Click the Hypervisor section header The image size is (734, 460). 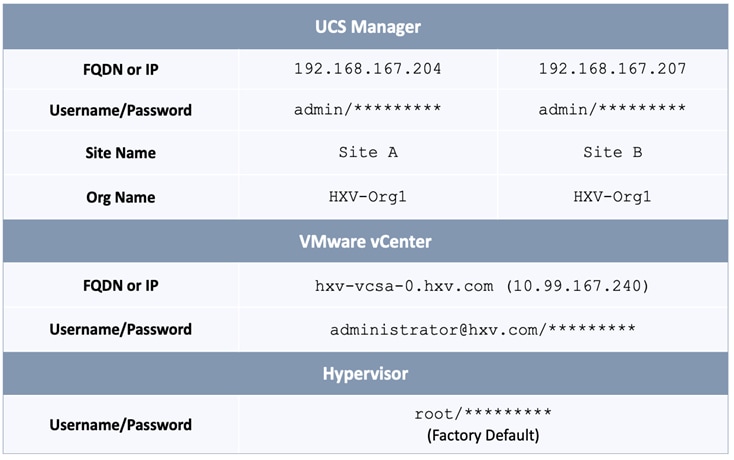(366, 373)
